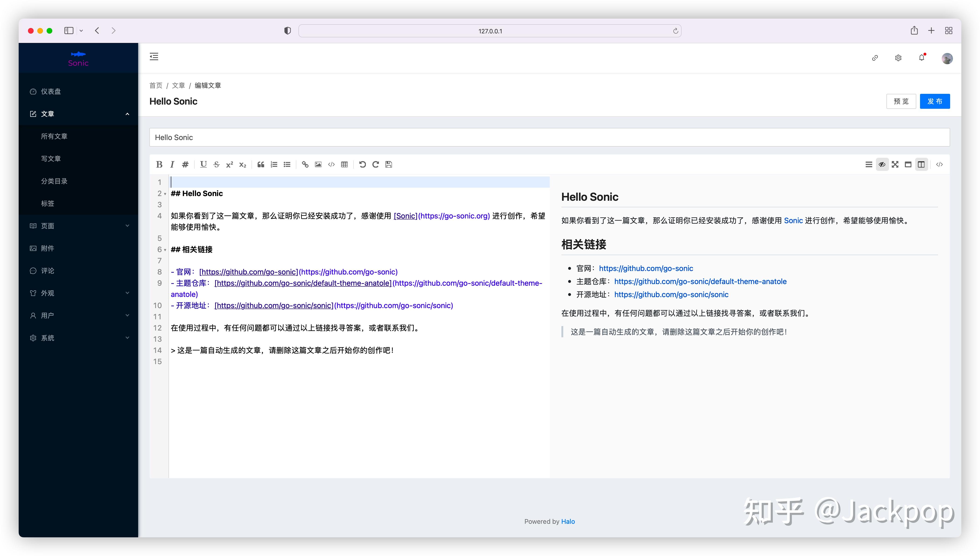Toggle the preview pane with the eye icon
Image resolution: width=980 pixels, height=556 pixels.
point(882,165)
